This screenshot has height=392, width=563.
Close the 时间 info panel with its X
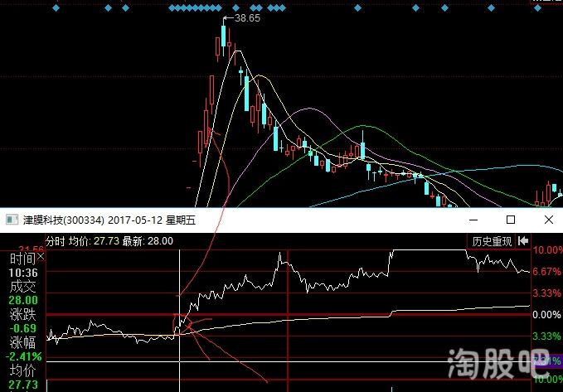point(41,256)
